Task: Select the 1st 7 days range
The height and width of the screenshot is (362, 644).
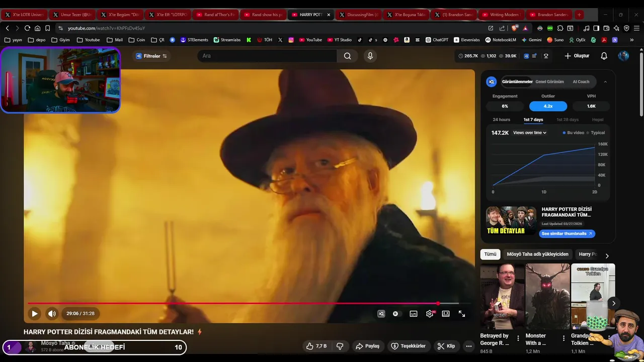Action: [x=533, y=120]
